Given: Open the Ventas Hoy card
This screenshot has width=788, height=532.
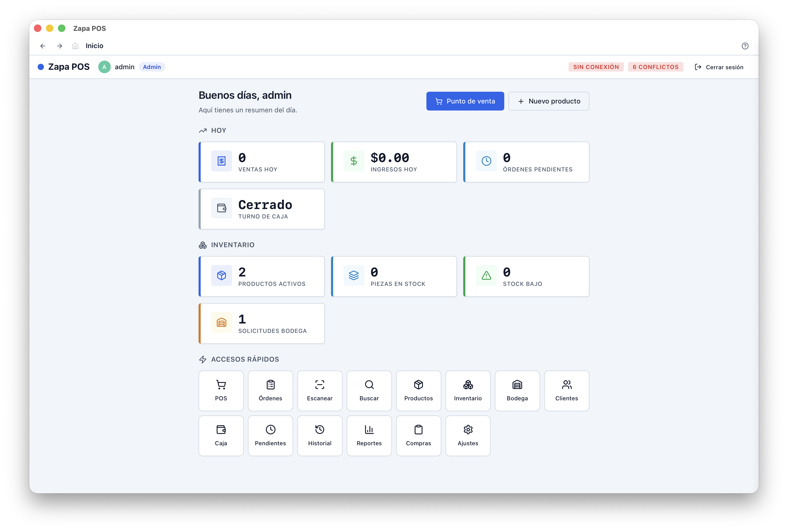Looking at the screenshot, I should pyautogui.click(x=262, y=162).
